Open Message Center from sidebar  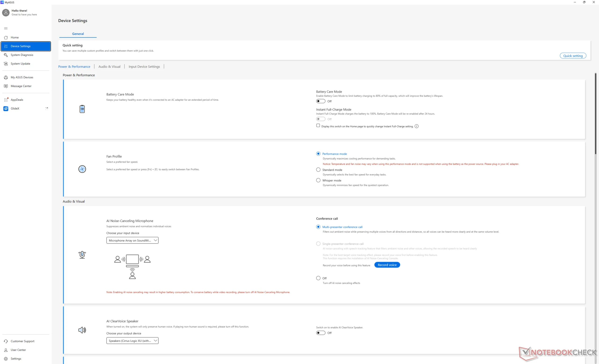click(21, 86)
